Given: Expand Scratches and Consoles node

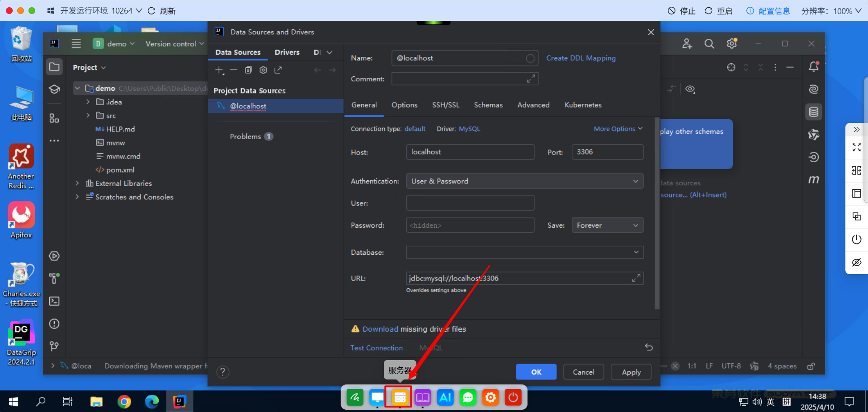Looking at the screenshot, I should pos(77,197).
